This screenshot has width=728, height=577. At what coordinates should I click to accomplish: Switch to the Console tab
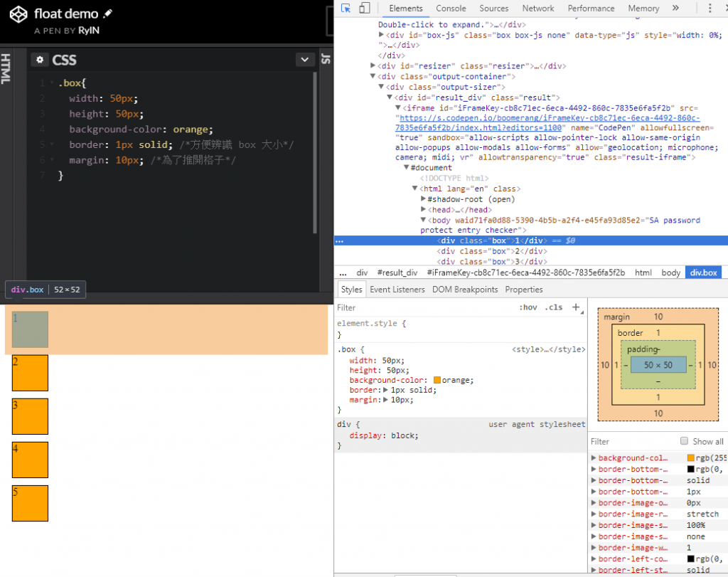point(451,9)
